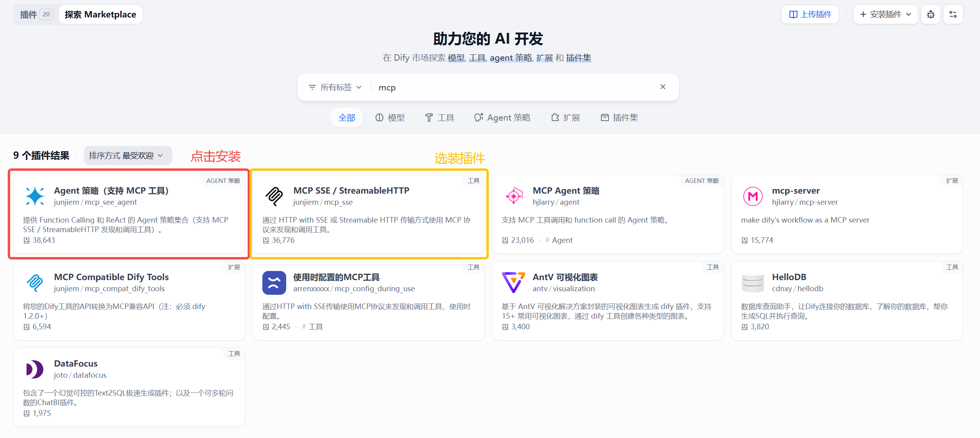Click the sparkle icon of Agent 策略 plugin
980x438 pixels.
pyautogui.click(x=35, y=196)
